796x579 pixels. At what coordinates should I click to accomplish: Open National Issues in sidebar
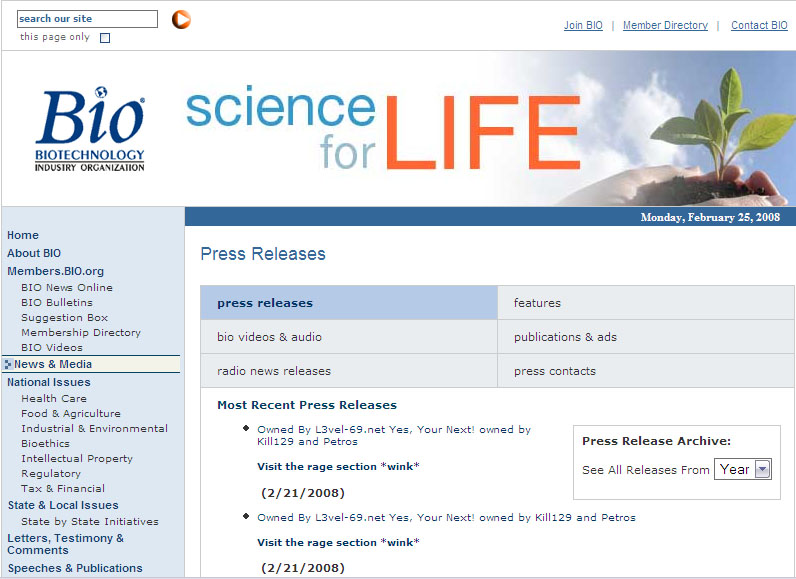pos(49,382)
